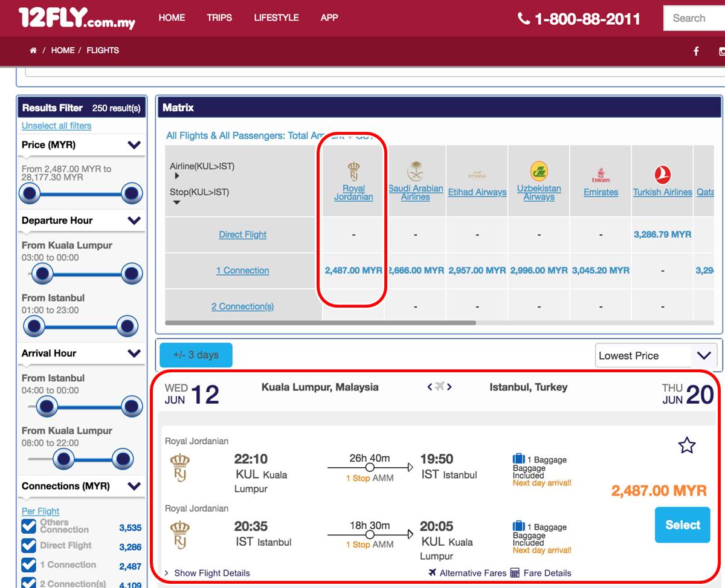Expand Show Flight Details

(207, 573)
